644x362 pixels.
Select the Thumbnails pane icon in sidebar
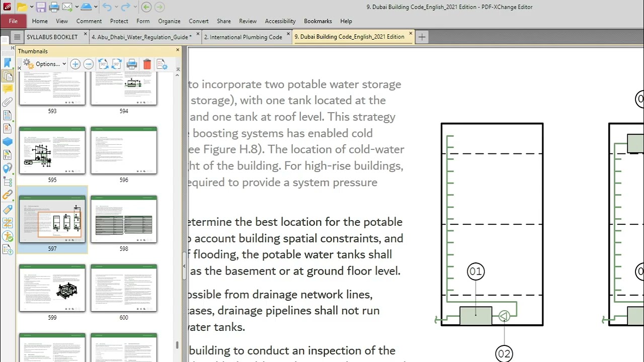[8, 76]
